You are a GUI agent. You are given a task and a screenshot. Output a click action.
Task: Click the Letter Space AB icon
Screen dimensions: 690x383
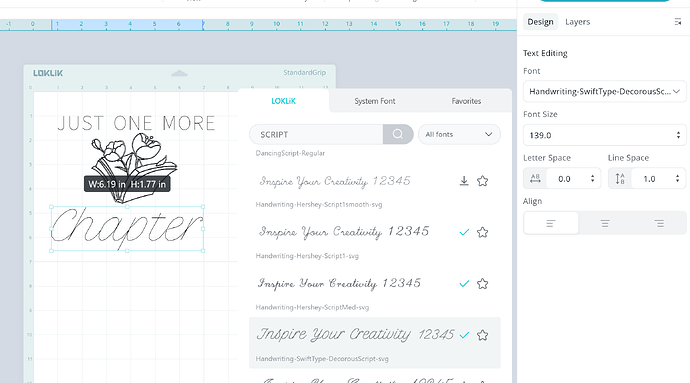click(x=536, y=179)
